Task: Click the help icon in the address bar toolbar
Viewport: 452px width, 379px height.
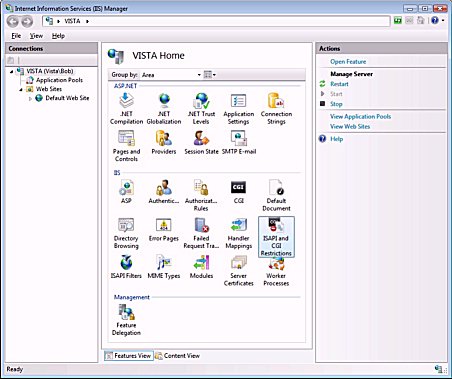Action: (x=435, y=21)
